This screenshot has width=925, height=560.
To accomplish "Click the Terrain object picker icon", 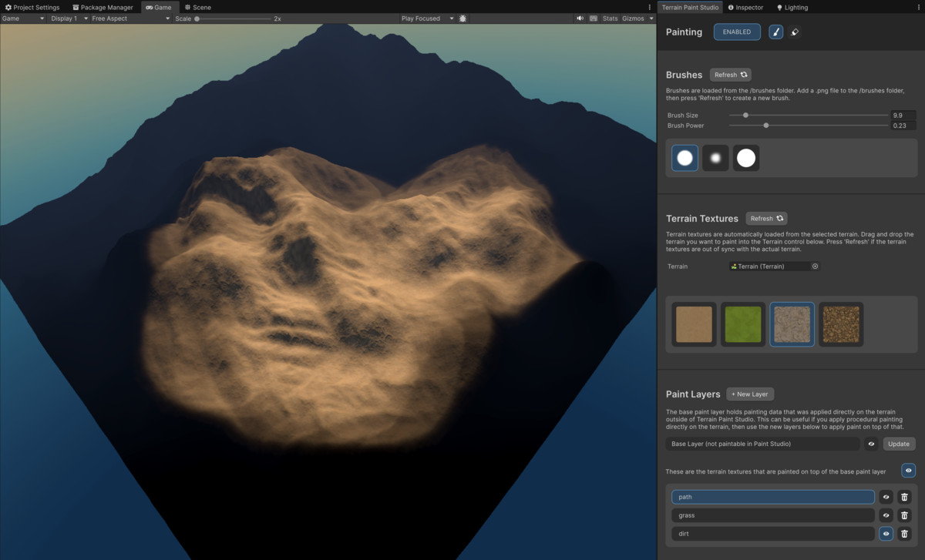I will point(816,266).
